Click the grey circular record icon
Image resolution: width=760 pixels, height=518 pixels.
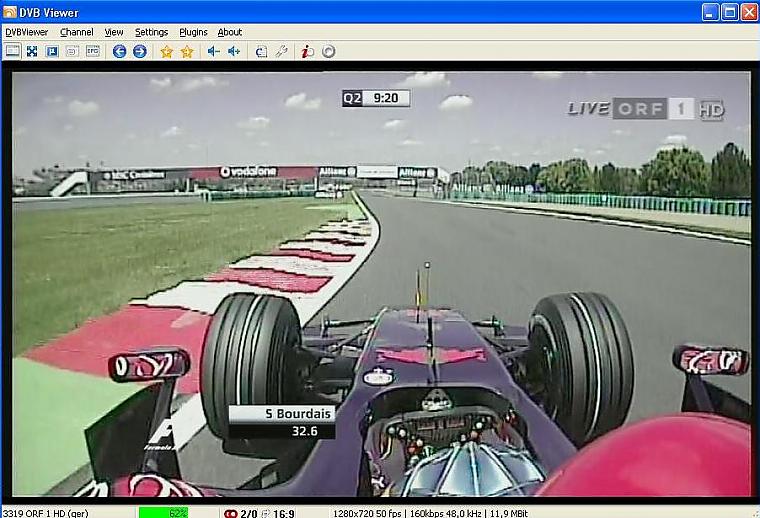328,51
